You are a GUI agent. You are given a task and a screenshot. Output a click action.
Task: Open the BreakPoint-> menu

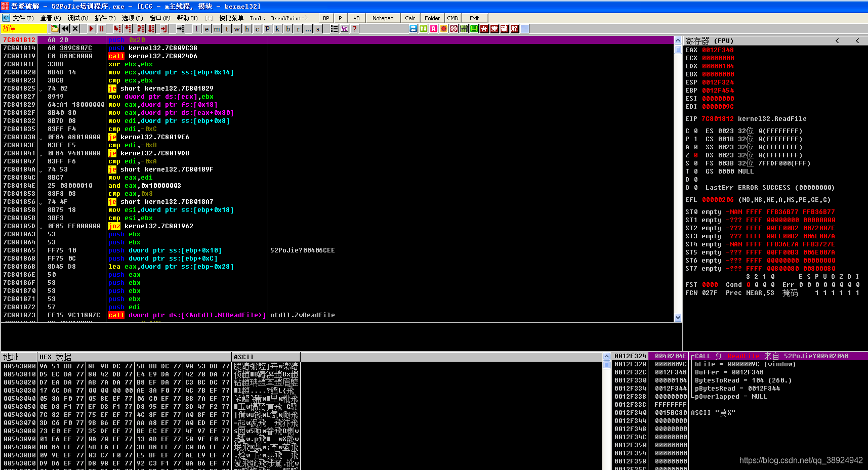pyautogui.click(x=289, y=18)
